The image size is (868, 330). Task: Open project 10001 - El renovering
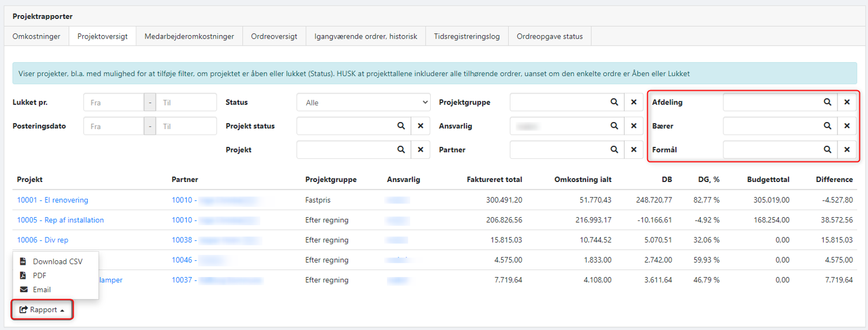click(x=52, y=200)
